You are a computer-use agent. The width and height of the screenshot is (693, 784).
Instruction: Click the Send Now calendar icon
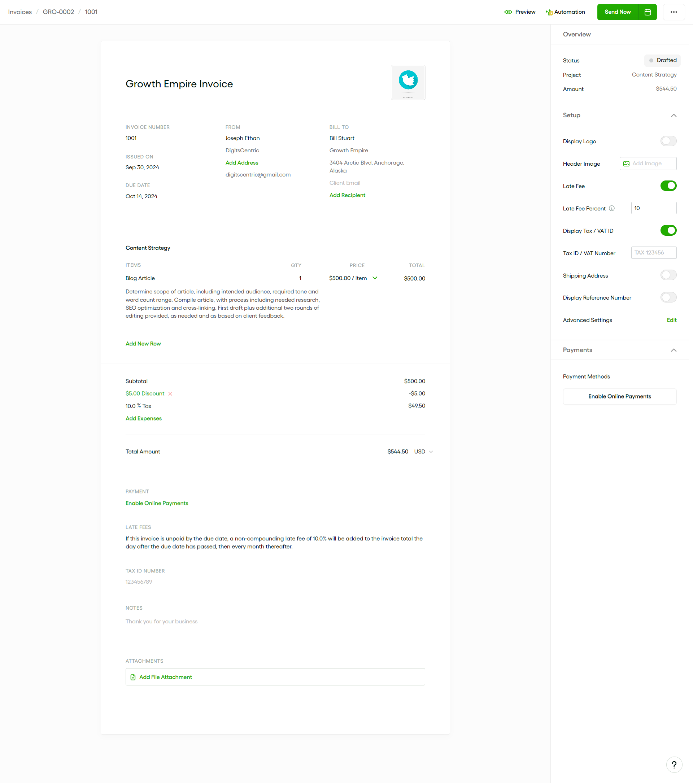pos(648,12)
